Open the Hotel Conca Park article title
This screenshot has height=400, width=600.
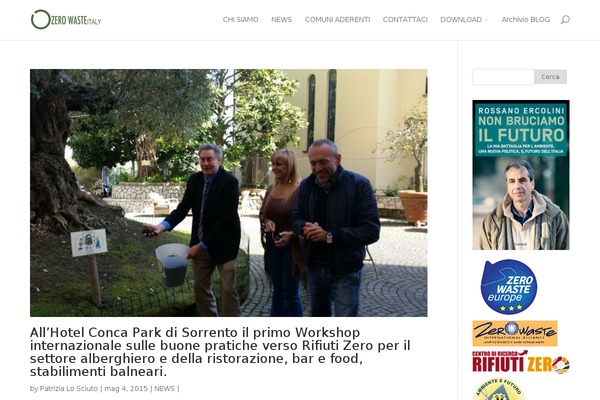tap(220, 352)
